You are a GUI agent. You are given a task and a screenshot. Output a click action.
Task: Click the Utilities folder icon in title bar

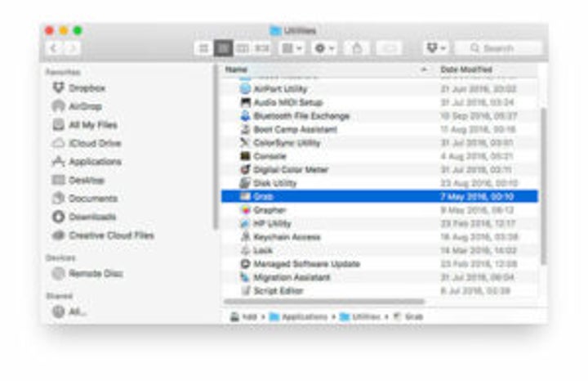276,30
